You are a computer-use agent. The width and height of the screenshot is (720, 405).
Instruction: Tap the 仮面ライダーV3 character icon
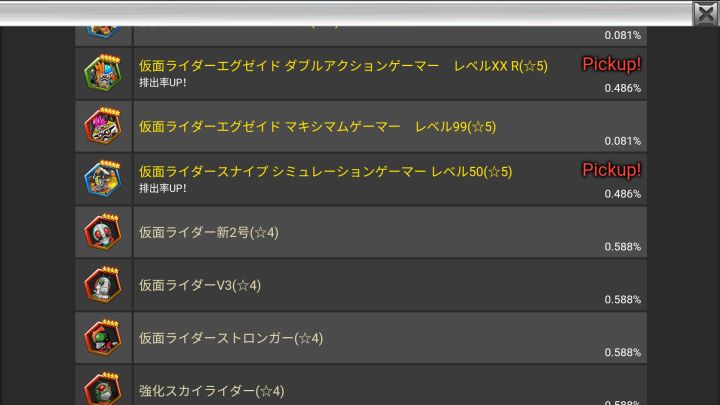pyautogui.click(x=103, y=284)
